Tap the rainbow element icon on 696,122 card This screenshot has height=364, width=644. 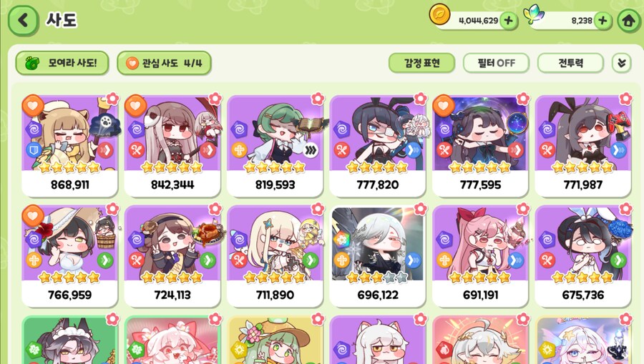(341, 239)
